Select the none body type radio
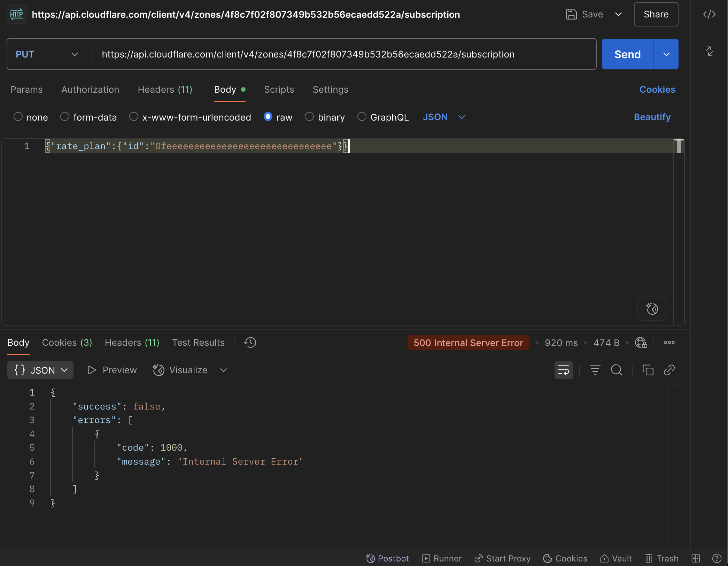The image size is (728, 566). 18,117
